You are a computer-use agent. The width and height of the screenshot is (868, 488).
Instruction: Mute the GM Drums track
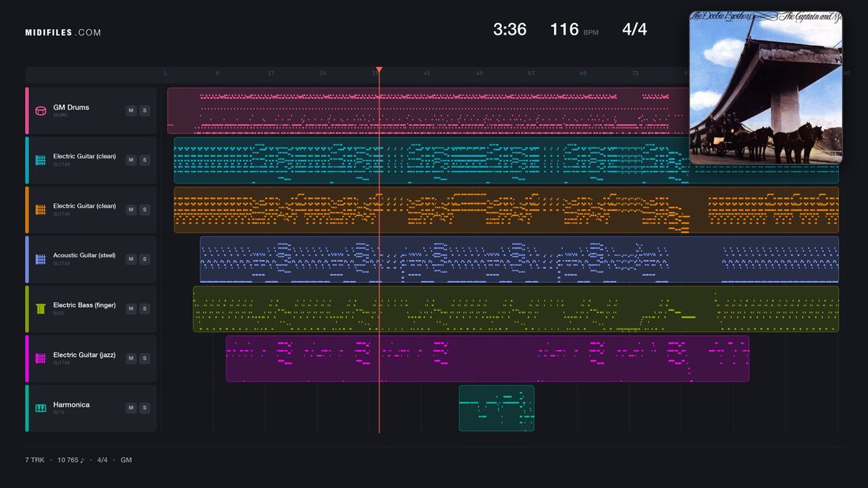coord(131,110)
